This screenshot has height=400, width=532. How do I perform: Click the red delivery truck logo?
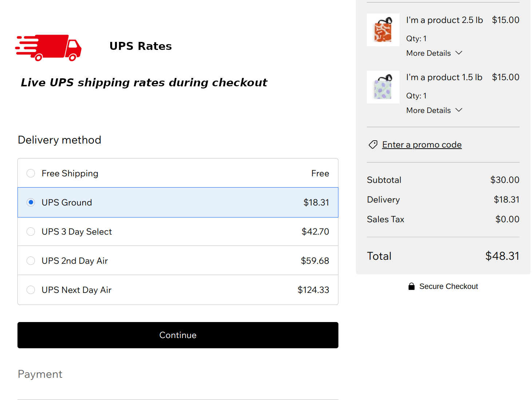point(48,48)
